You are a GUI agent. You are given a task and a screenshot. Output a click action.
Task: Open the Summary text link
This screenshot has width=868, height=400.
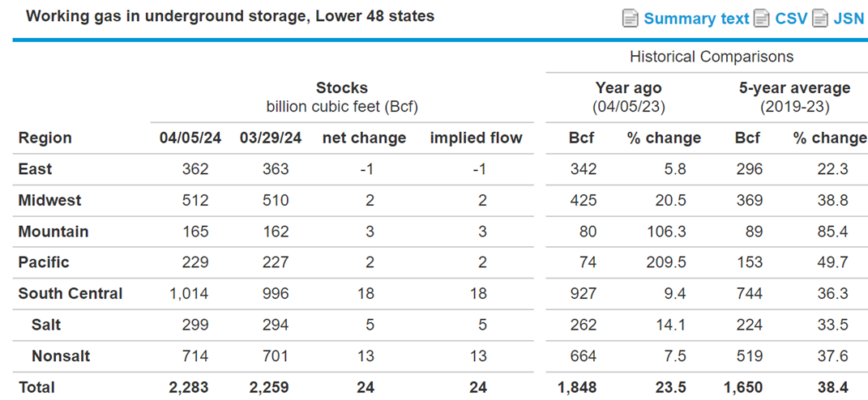pyautogui.click(x=696, y=19)
